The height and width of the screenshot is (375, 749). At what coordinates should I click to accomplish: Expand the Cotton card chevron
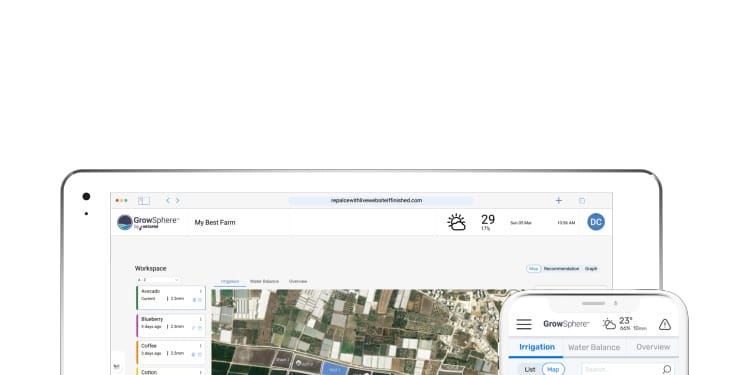tap(201, 372)
